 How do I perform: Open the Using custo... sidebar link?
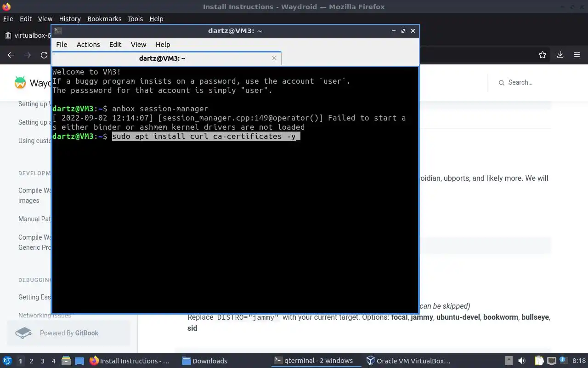pyautogui.click(x=34, y=141)
